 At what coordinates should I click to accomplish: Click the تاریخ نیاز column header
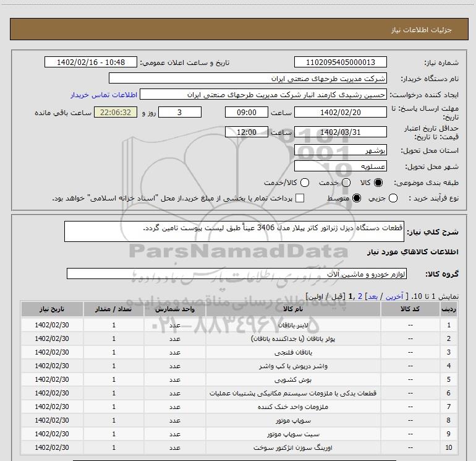point(52,309)
